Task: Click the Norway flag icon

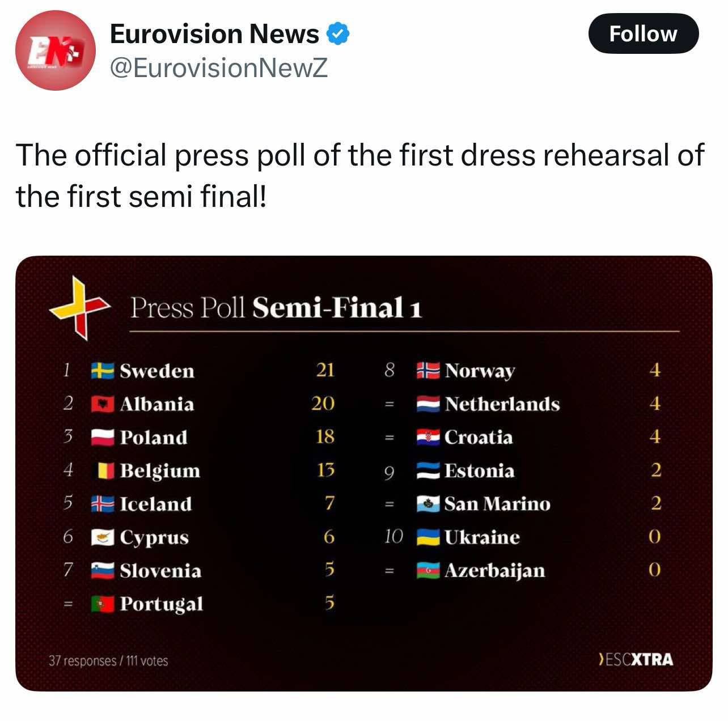Action: click(428, 370)
